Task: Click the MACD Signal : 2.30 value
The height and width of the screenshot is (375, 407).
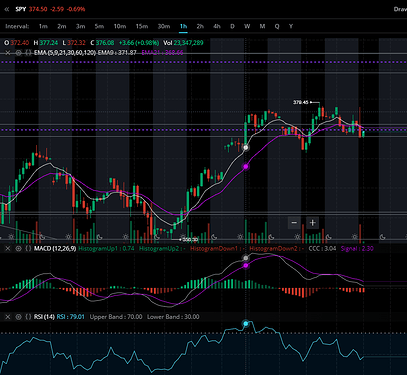Action: (357, 248)
